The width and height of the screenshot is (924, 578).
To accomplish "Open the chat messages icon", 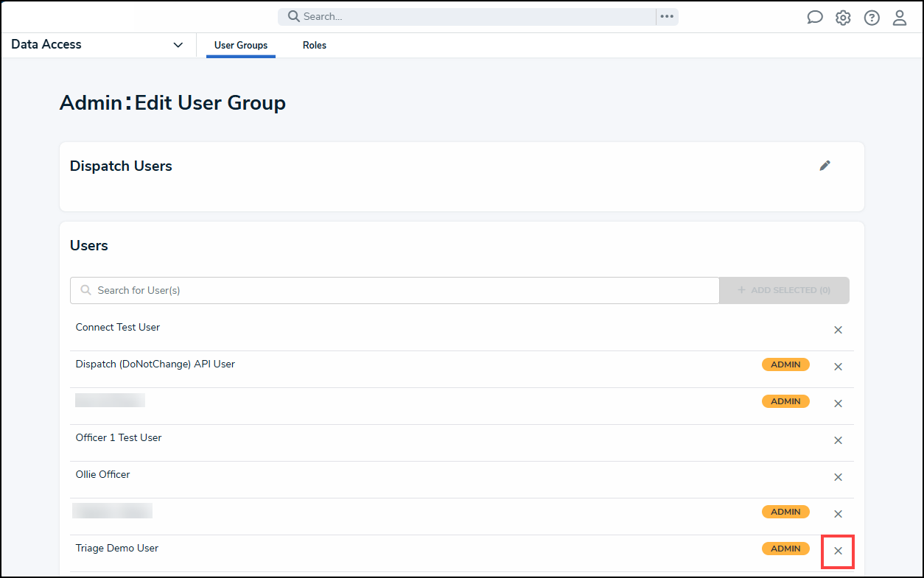I will click(x=814, y=18).
